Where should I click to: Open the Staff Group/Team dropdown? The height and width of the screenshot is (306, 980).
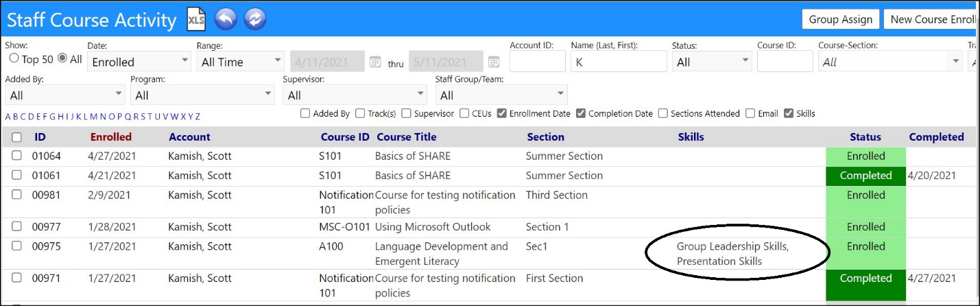[501, 95]
